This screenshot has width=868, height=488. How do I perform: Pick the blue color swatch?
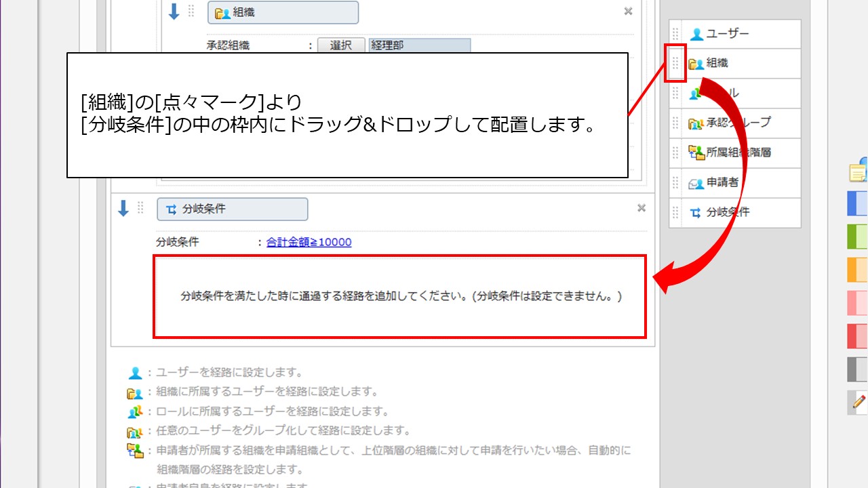pos(858,204)
